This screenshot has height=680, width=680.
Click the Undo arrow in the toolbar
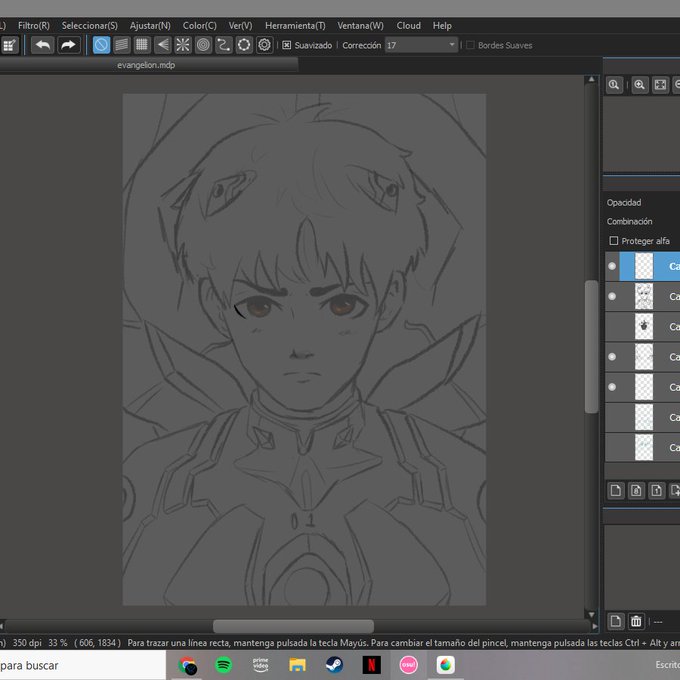(42, 45)
